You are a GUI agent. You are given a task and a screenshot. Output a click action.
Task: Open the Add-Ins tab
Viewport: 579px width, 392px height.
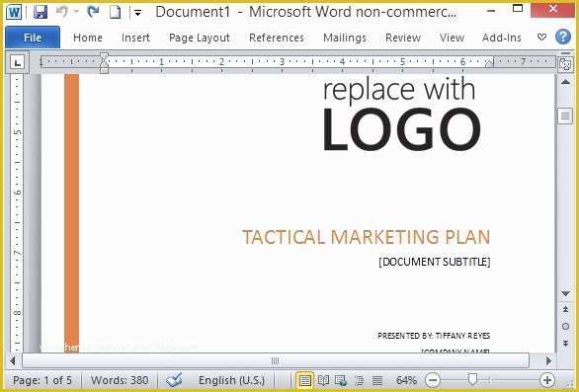(502, 38)
